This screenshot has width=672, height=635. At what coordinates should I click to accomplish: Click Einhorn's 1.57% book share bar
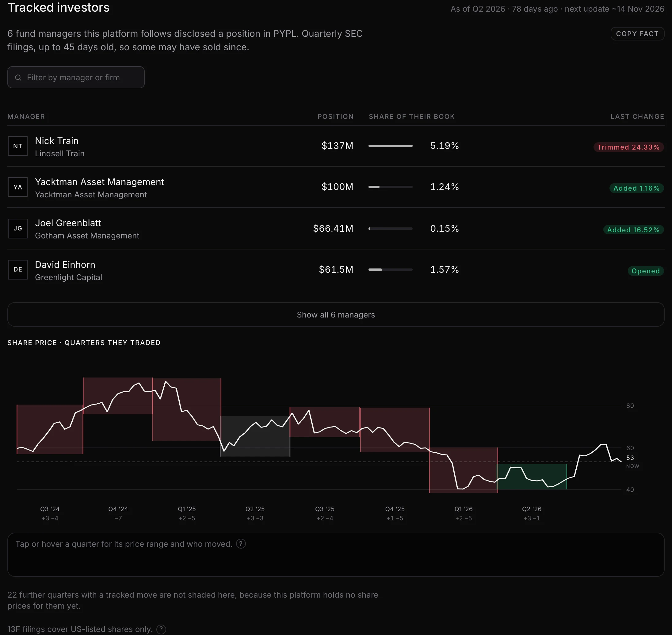(390, 270)
